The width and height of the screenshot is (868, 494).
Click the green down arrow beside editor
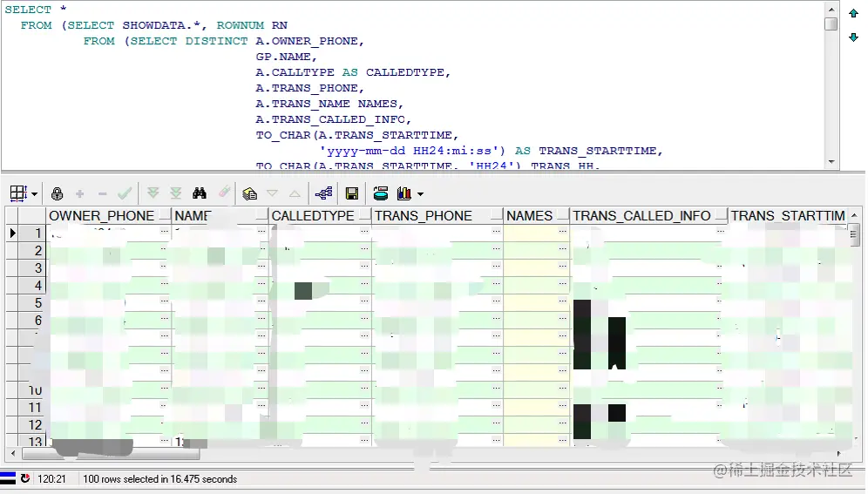click(x=853, y=37)
